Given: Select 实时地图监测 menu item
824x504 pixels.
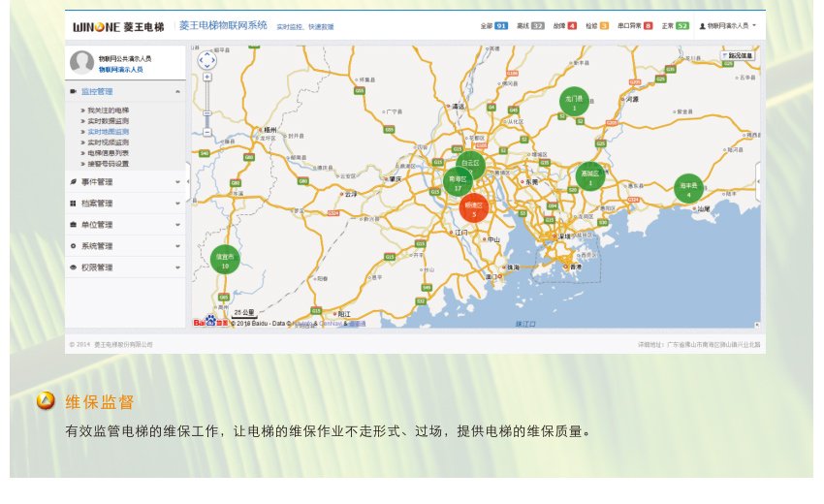Looking at the screenshot, I should (108, 132).
